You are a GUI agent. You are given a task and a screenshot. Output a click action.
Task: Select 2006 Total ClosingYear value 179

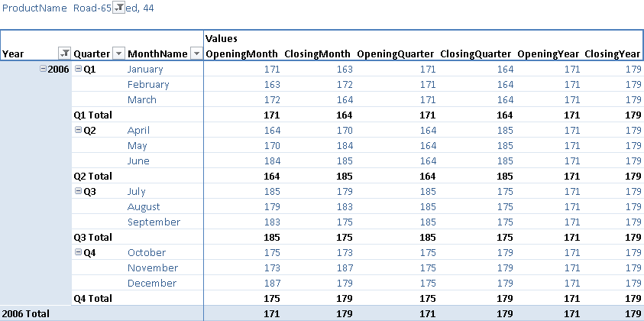633,313
